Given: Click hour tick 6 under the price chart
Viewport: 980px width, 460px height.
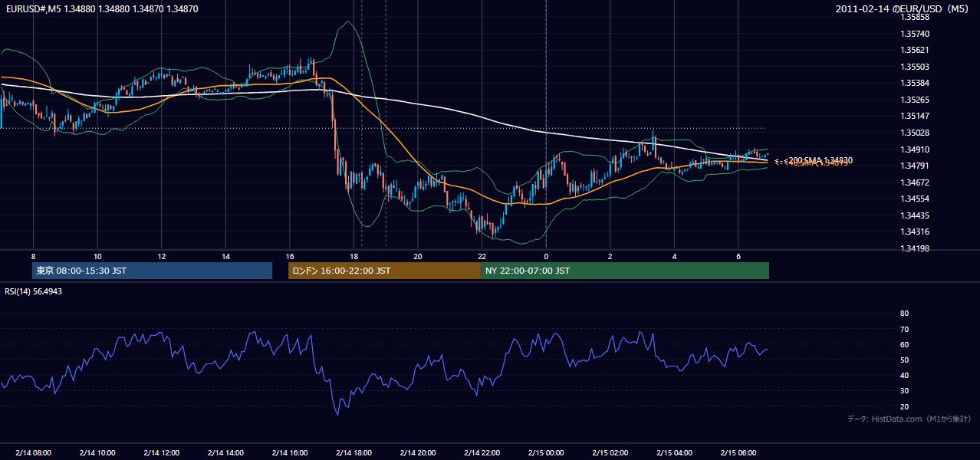Looking at the screenshot, I should tap(738, 256).
